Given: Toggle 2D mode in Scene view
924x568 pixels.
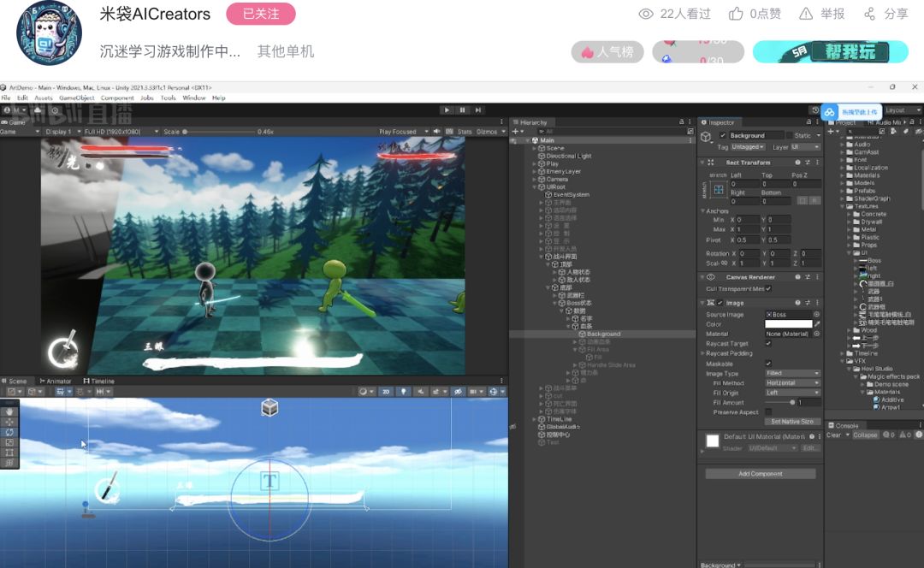Looking at the screenshot, I should 386,392.
